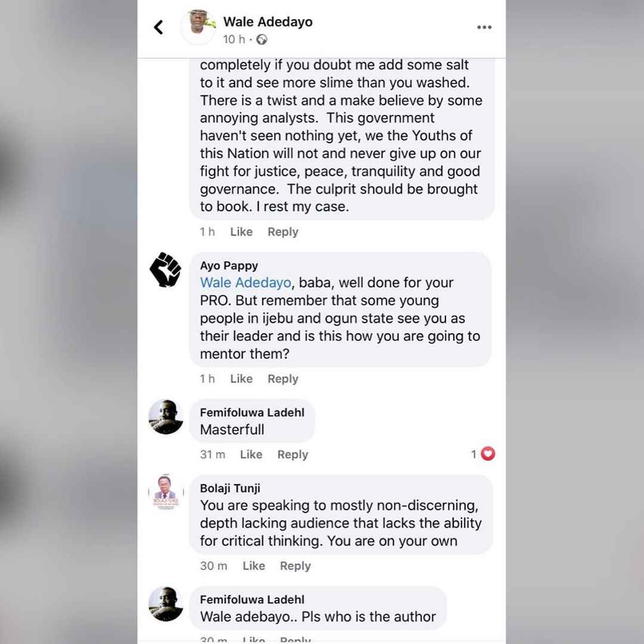Like the Masterfull comment
644x644 pixels.
[251, 454]
